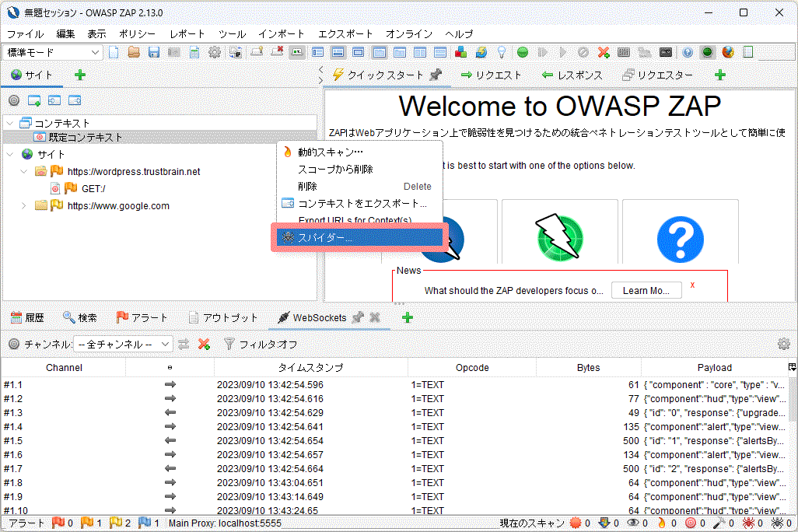Switch to the アラート tab
This screenshot has width=798, height=532.
(x=143, y=317)
